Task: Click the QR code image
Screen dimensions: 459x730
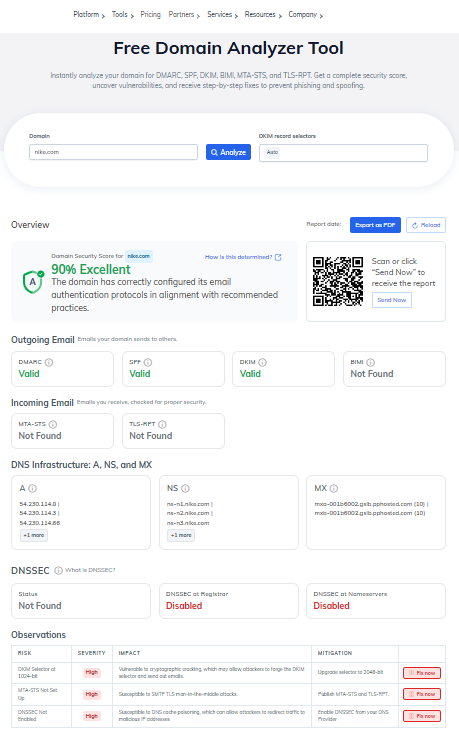Action: tap(338, 281)
